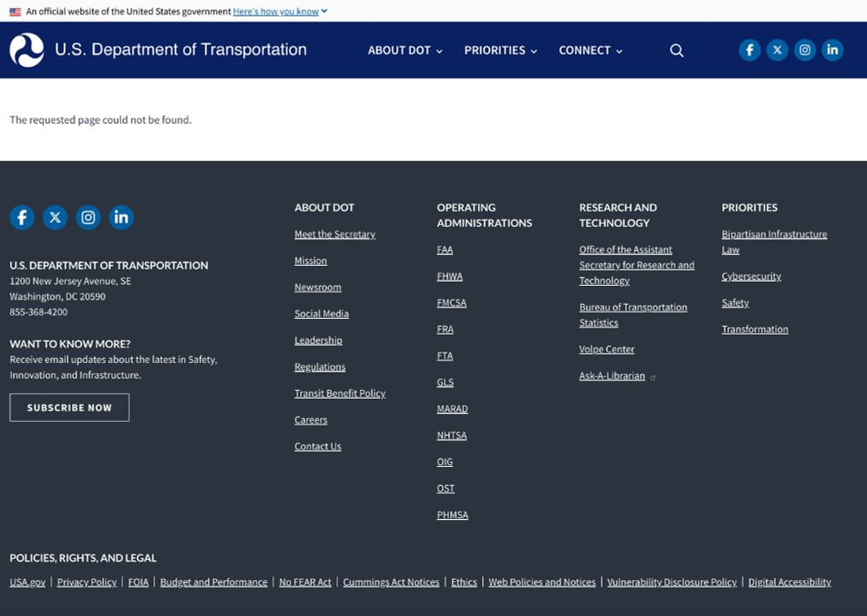This screenshot has width=867, height=616.
Task: Open the Cybersecurity link
Action: (x=751, y=276)
